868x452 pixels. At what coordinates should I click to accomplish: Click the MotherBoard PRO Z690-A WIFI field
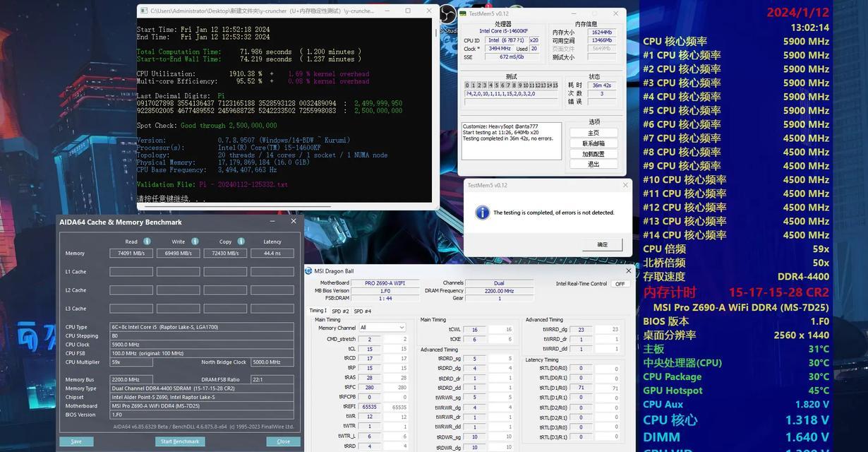pyautogui.click(x=387, y=283)
